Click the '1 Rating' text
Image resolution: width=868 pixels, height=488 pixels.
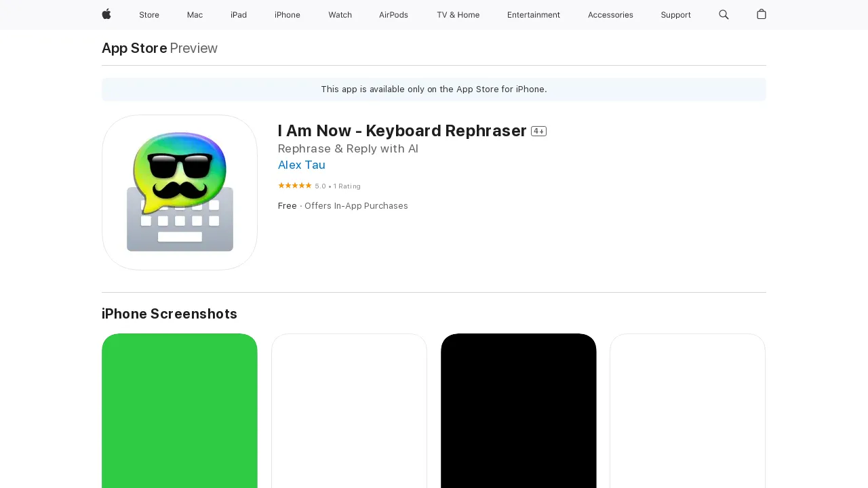pos(347,186)
